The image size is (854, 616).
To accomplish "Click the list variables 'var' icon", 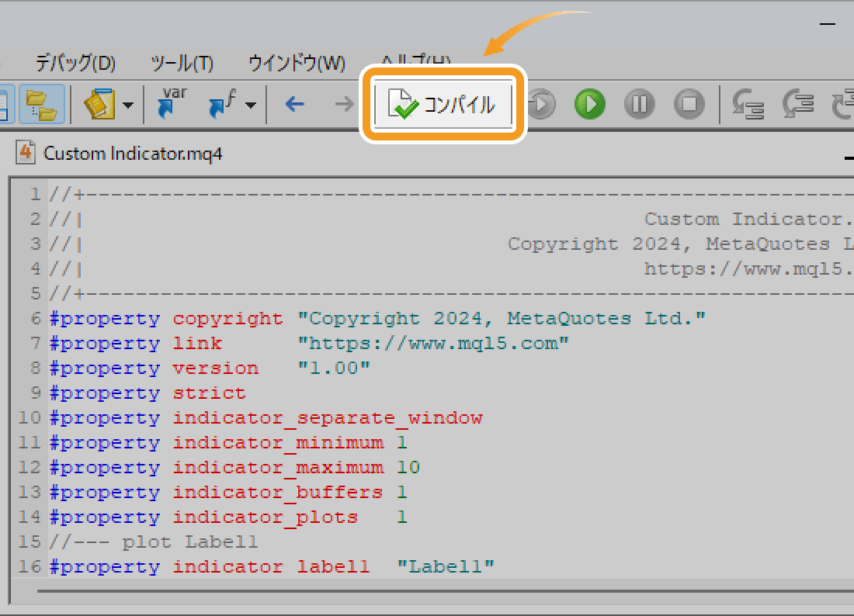I will coord(172,103).
